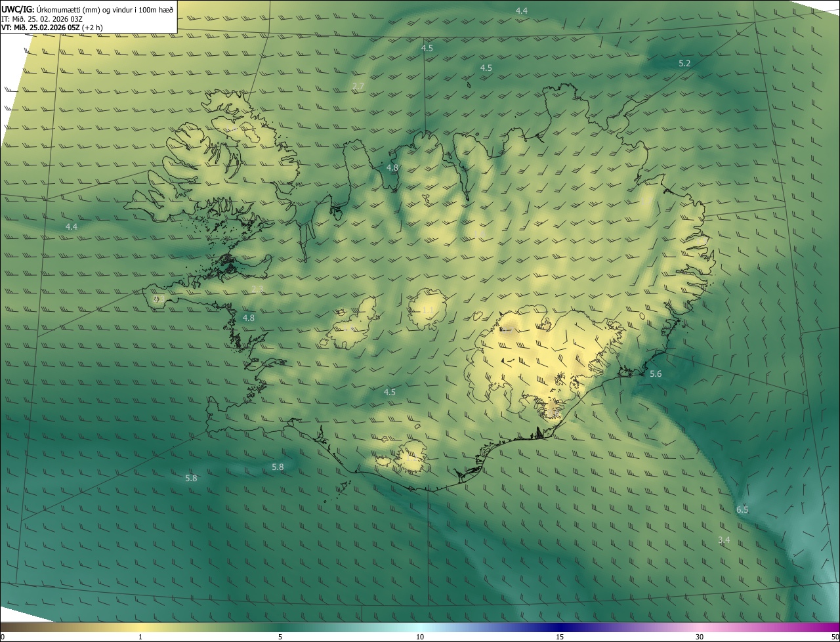Click the 6.5 value label on the map
This screenshot has height=642, width=840.
pyautogui.click(x=742, y=509)
